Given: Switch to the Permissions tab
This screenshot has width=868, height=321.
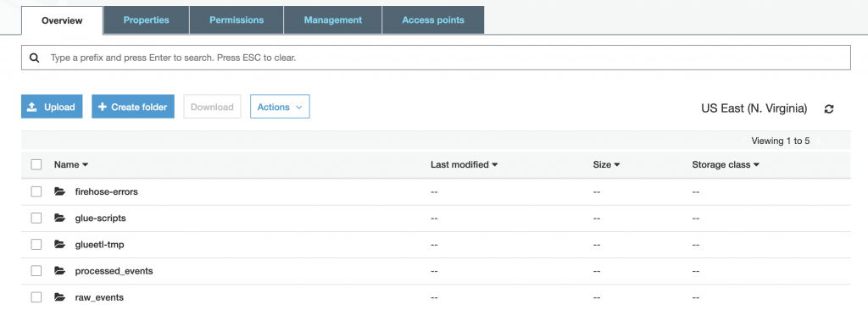Looking at the screenshot, I should pyautogui.click(x=236, y=20).
